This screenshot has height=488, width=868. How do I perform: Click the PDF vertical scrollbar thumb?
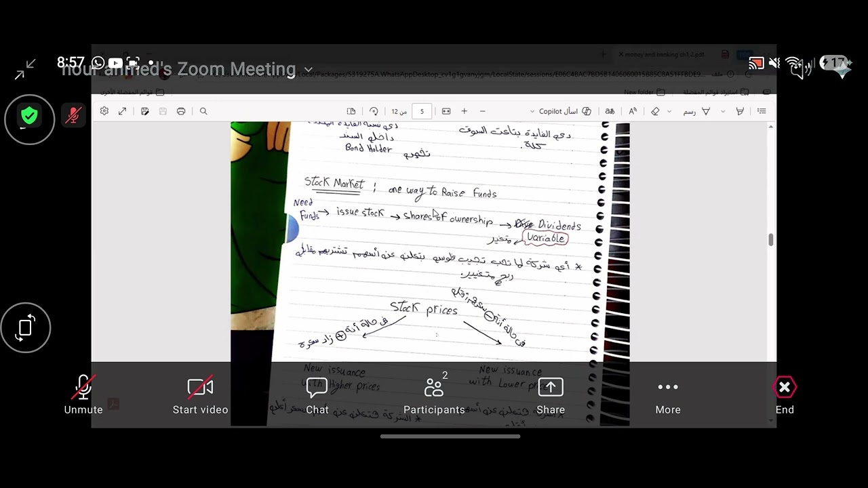point(770,240)
